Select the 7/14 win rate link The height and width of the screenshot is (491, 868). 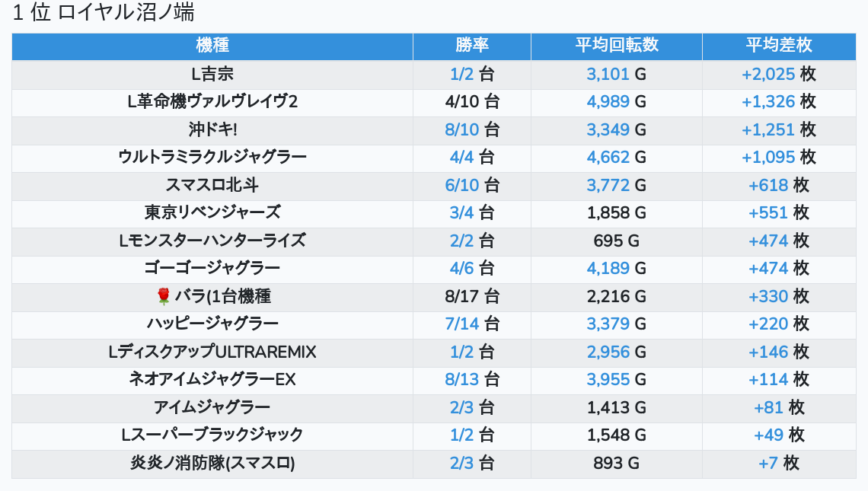462,324
